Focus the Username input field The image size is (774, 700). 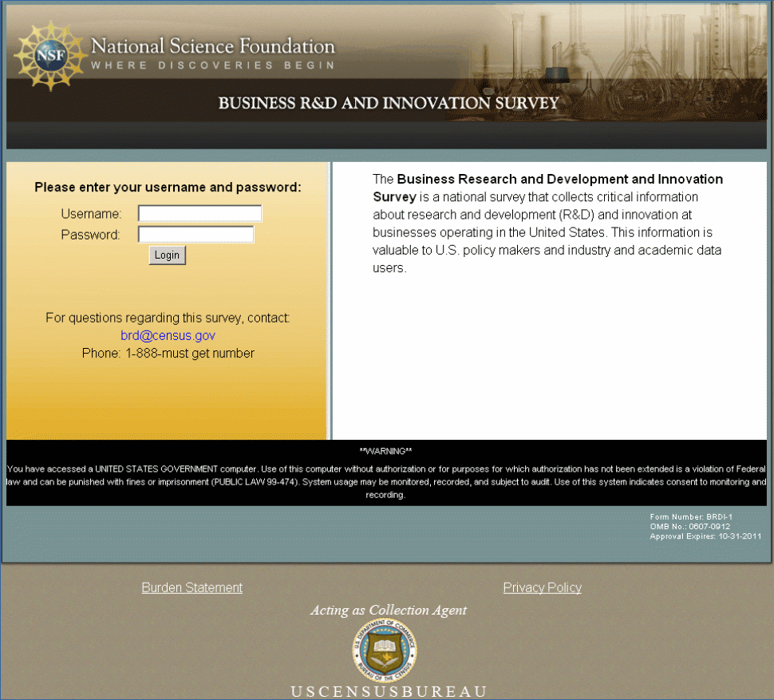(199, 213)
